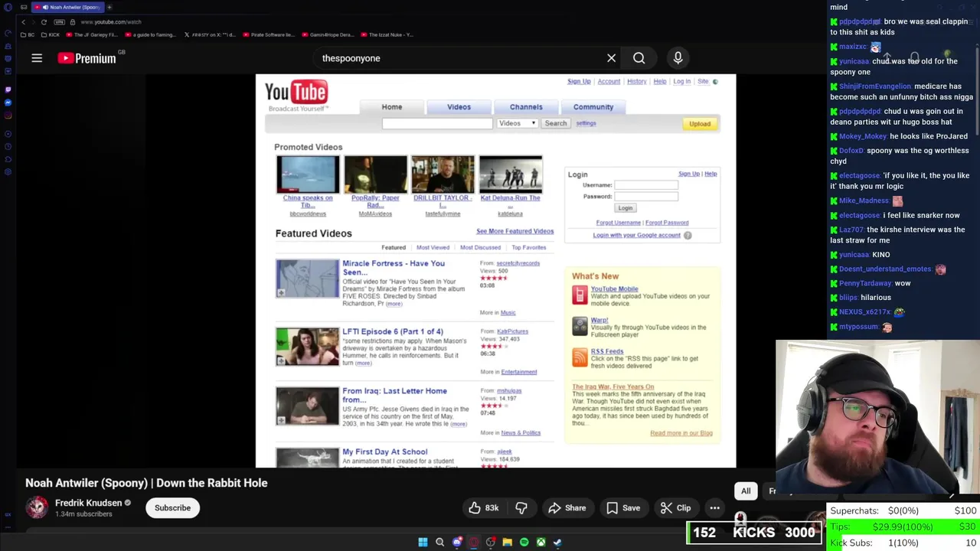Open Discord from the taskbar
The width and height of the screenshot is (980, 551).
pyautogui.click(x=457, y=543)
